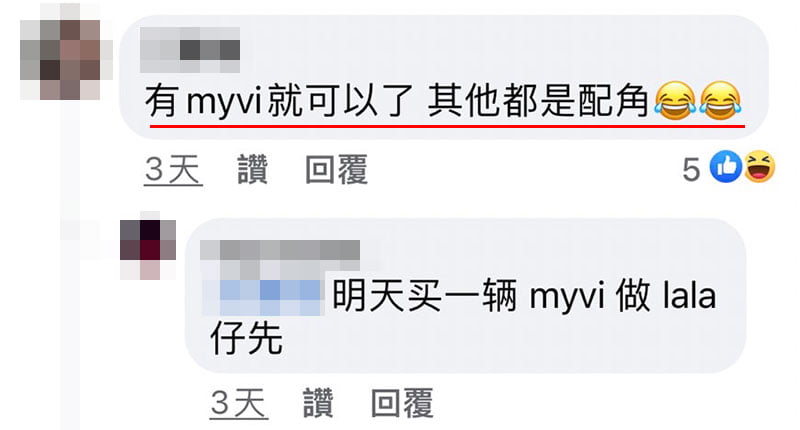The image size is (800, 430).
Task: Click the first crying-laughing emoji in comment
Action: [675, 102]
